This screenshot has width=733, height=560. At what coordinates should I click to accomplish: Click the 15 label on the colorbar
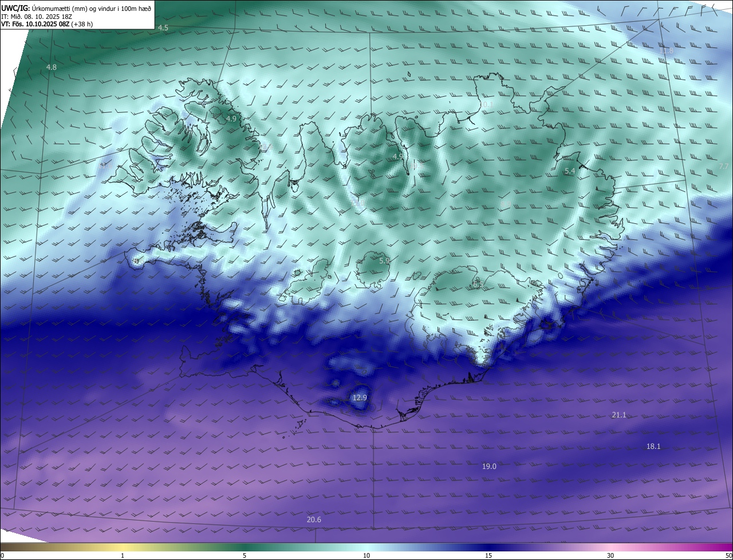(x=488, y=555)
